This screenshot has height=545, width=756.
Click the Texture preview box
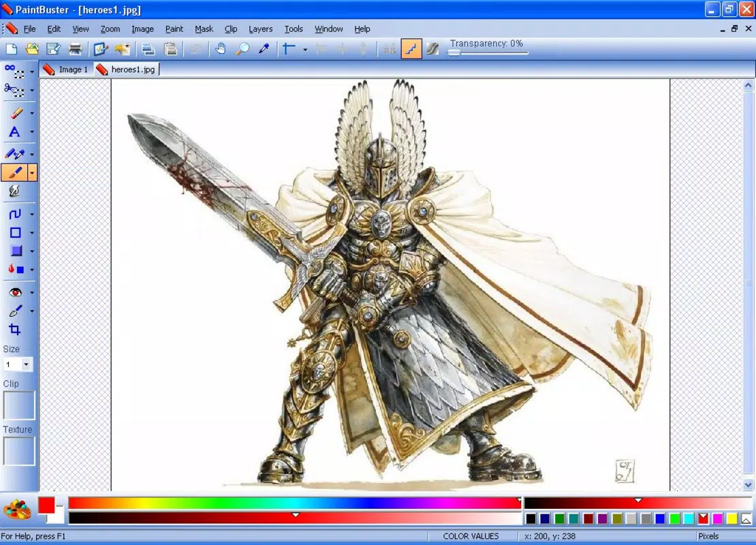tap(19, 452)
